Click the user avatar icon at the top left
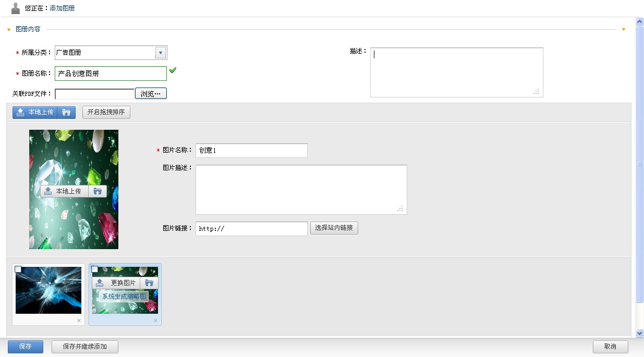This screenshot has height=357, width=644. click(x=16, y=8)
